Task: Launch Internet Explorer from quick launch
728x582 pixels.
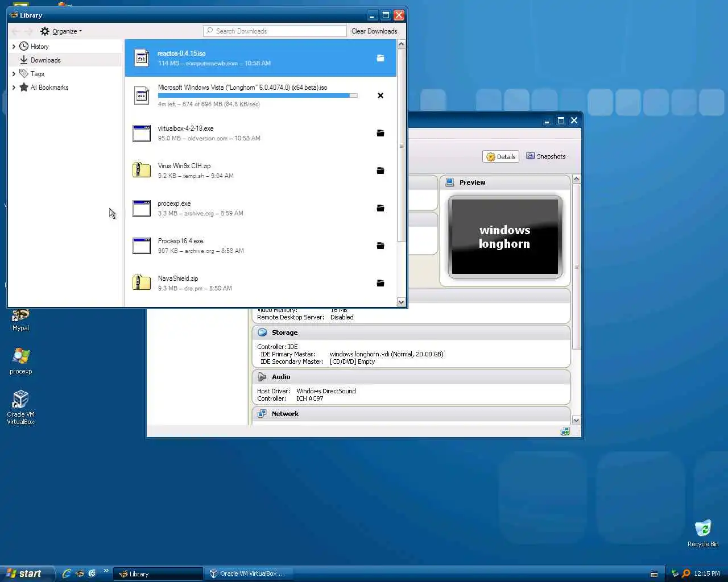Action: click(67, 573)
